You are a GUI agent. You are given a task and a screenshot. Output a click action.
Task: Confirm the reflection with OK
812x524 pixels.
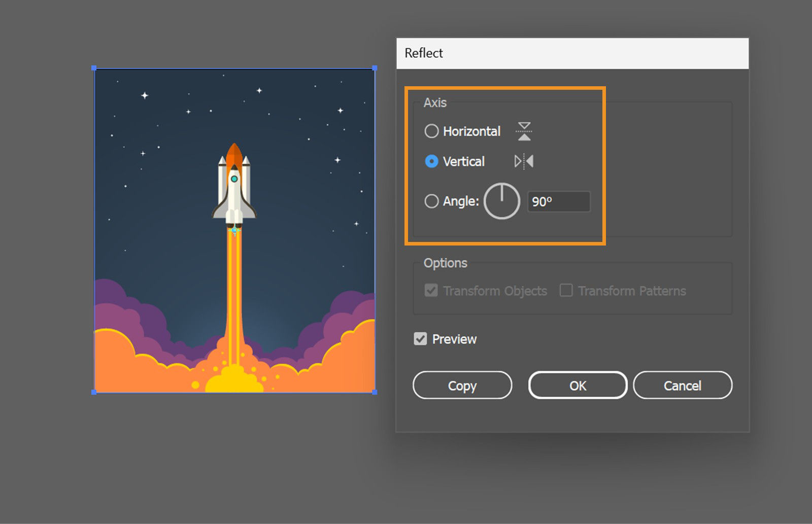(x=578, y=385)
